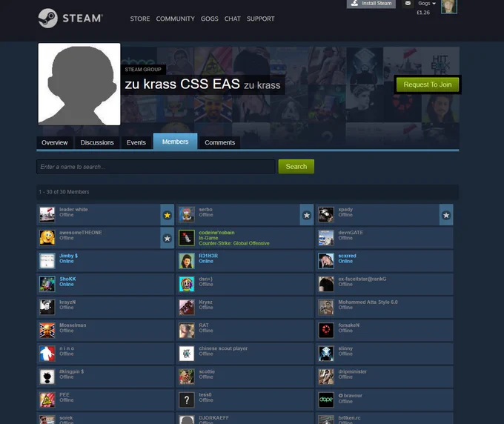Open codeine'cobain profile name
504x424 pixels.
(x=216, y=233)
